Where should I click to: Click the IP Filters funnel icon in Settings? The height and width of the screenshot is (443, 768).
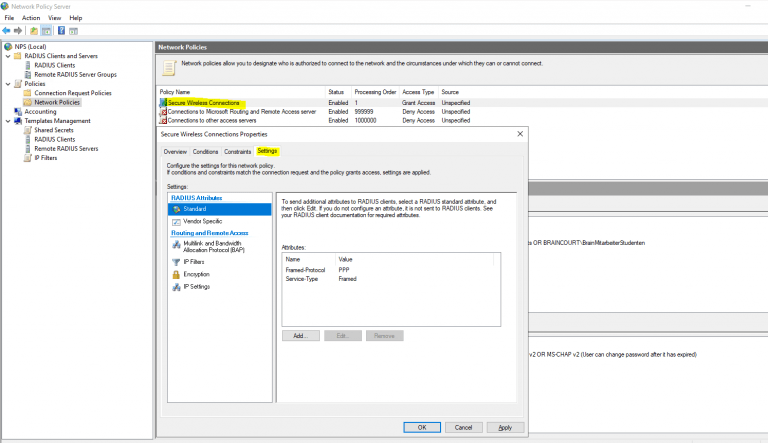[x=176, y=262]
